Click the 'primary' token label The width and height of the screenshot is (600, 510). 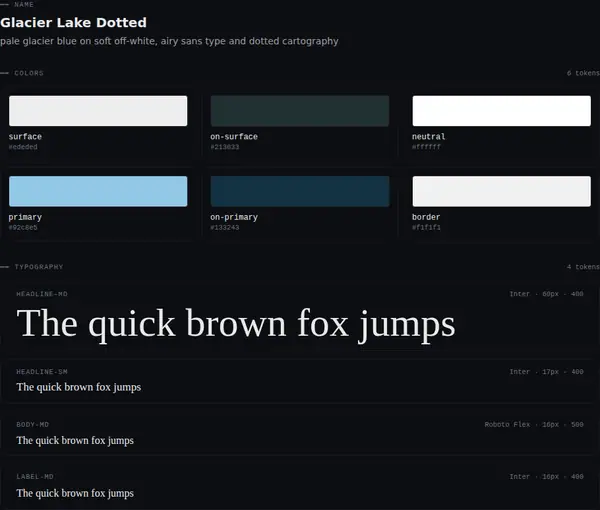[x=25, y=217]
